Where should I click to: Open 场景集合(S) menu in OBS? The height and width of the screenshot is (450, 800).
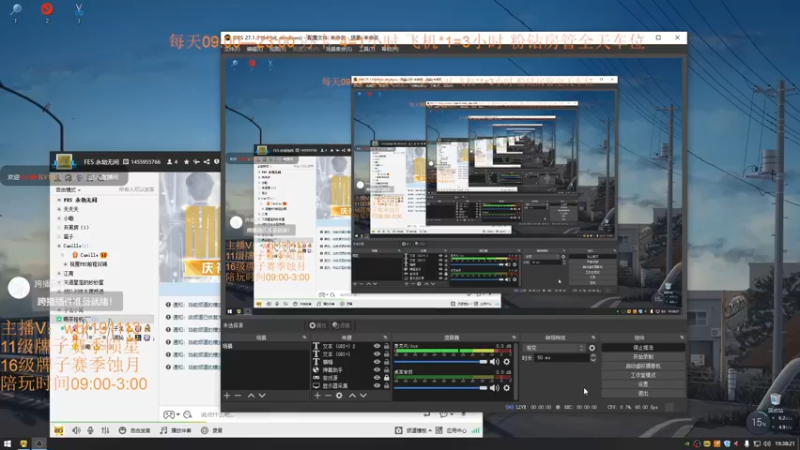(x=339, y=49)
